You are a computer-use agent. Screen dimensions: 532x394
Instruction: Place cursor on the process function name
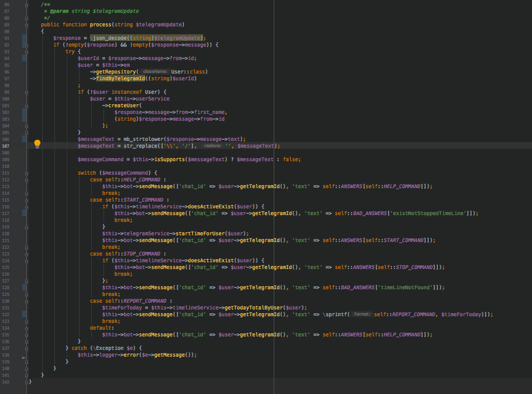102,25
